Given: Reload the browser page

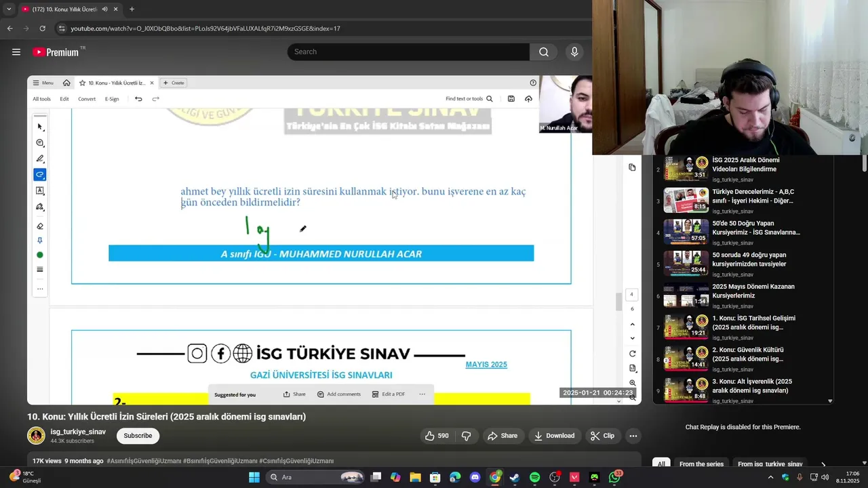Looking at the screenshot, I should pyautogui.click(x=42, y=28).
